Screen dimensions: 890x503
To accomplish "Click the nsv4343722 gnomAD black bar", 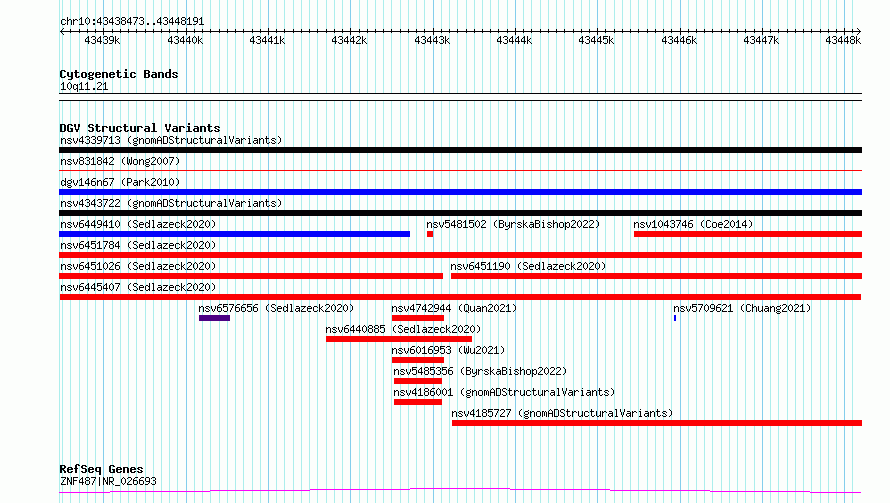I will pyautogui.click(x=460, y=213).
